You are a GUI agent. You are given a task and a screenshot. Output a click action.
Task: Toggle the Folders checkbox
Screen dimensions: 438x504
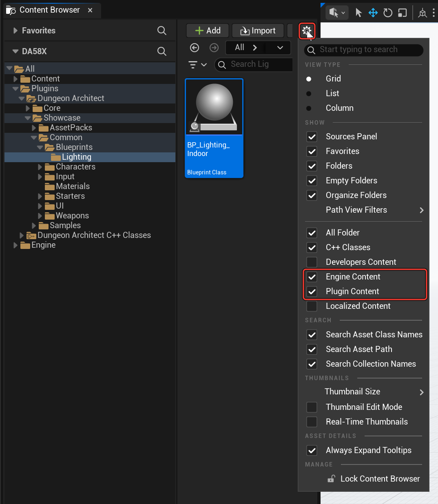312,166
